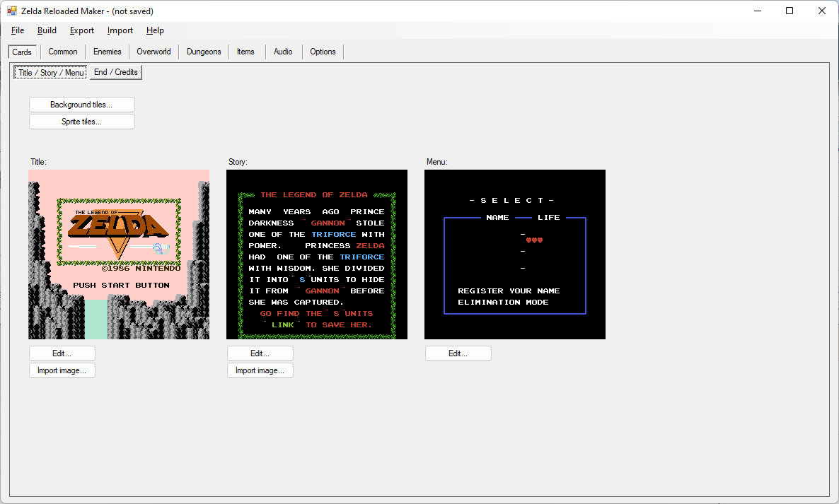This screenshot has width=839, height=504.
Task: Click the Background tiles... button
Action: click(x=82, y=105)
